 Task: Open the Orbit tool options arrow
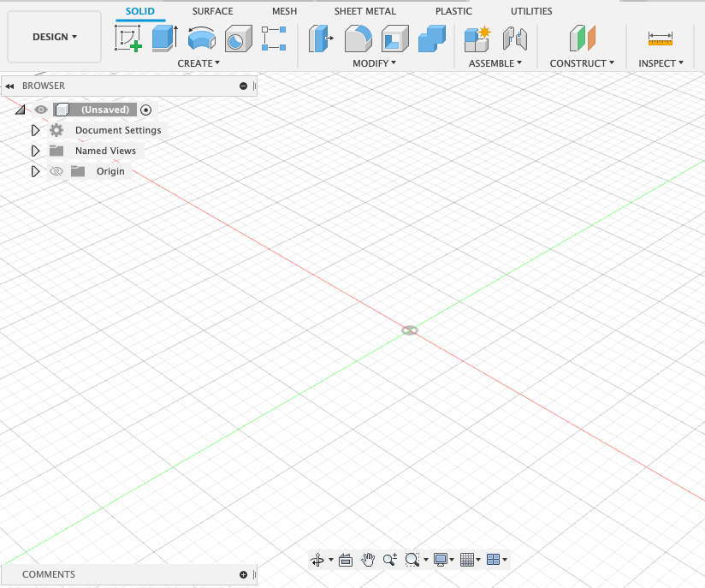[331, 560]
